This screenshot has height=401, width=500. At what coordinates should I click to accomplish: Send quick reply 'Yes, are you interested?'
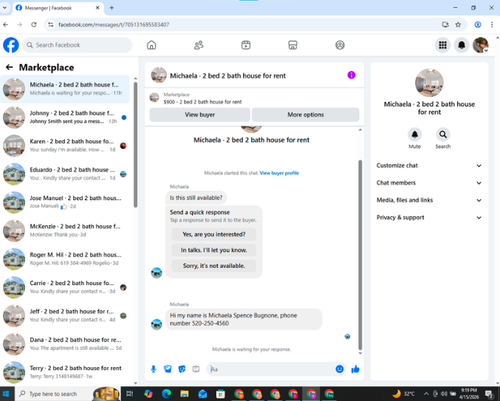214,234
